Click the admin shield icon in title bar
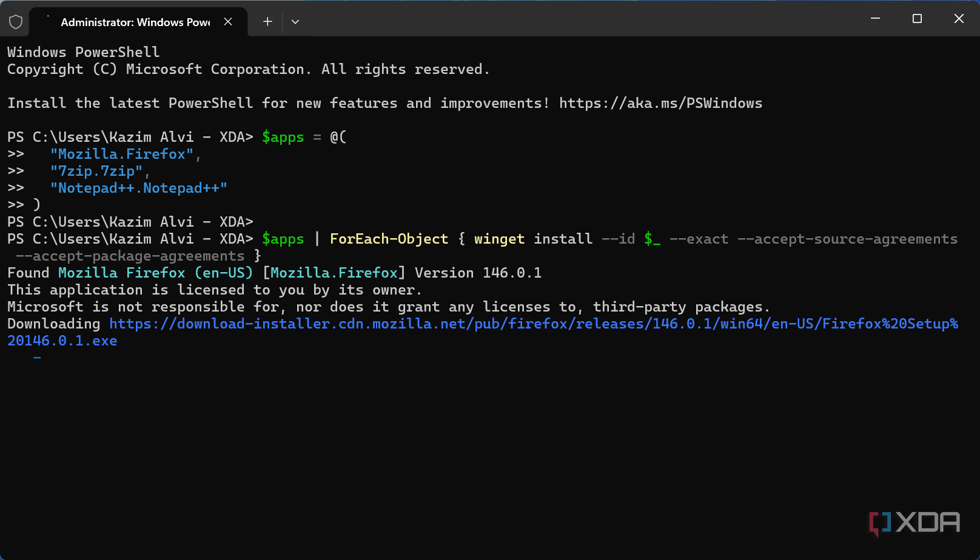Viewport: 980px width, 560px height. (16, 22)
